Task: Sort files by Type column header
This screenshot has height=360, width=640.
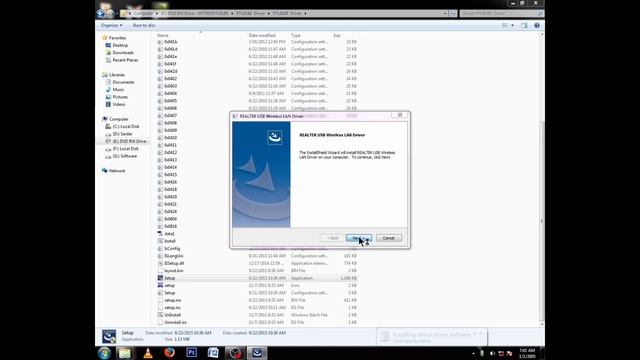Action: coord(296,36)
